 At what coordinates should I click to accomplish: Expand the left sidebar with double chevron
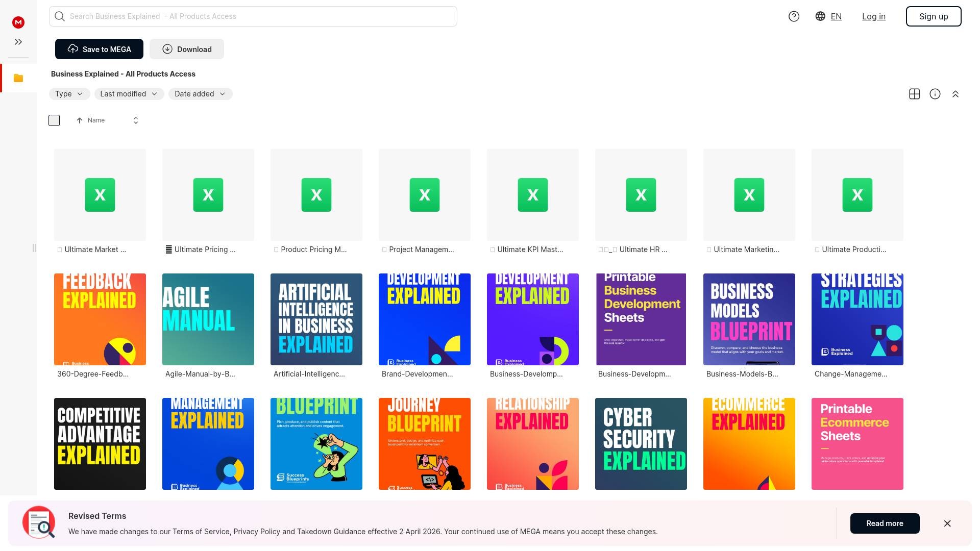18,42
